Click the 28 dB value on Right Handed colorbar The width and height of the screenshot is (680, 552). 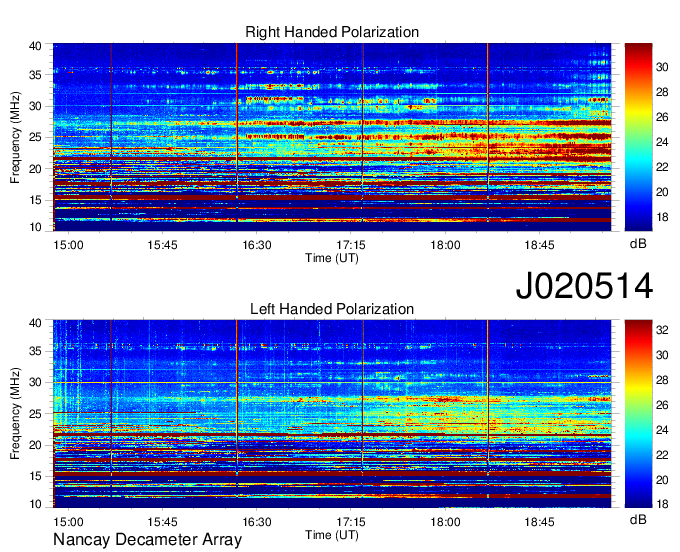(x=662, y=92)
